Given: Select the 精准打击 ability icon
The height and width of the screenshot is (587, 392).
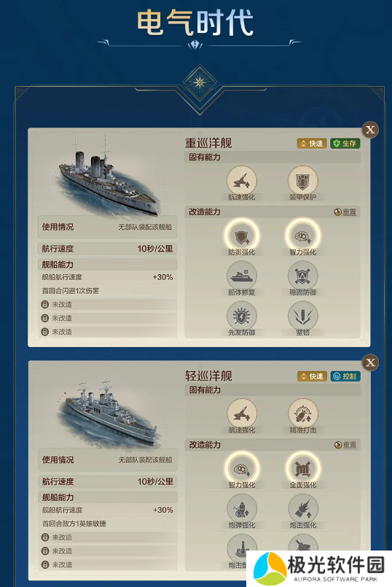Looking at the screenshot, I should pos(303,414).
